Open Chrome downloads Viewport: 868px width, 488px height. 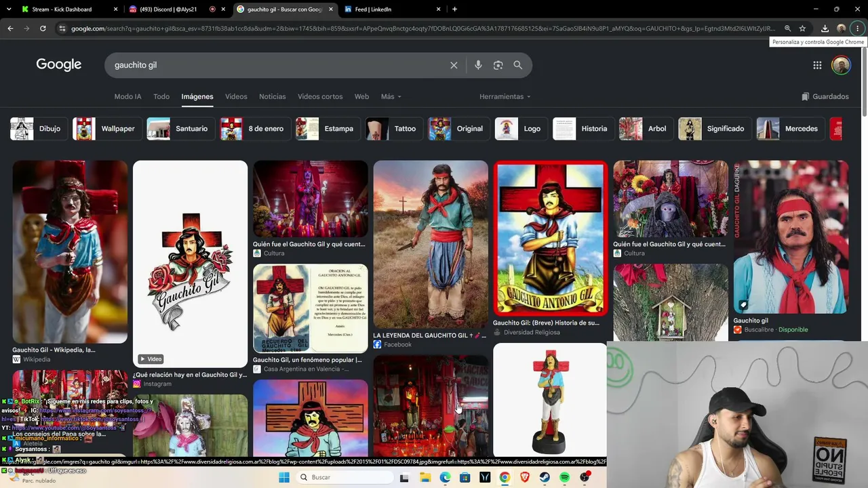point(825,28)
